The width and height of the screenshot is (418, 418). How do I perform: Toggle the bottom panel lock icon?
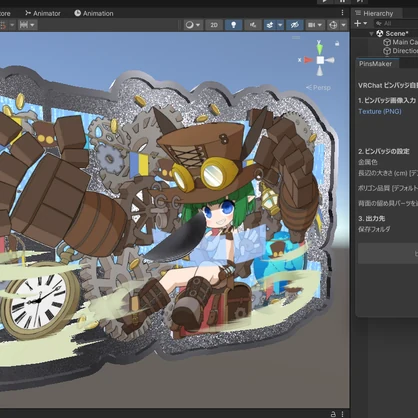(333, 414)
